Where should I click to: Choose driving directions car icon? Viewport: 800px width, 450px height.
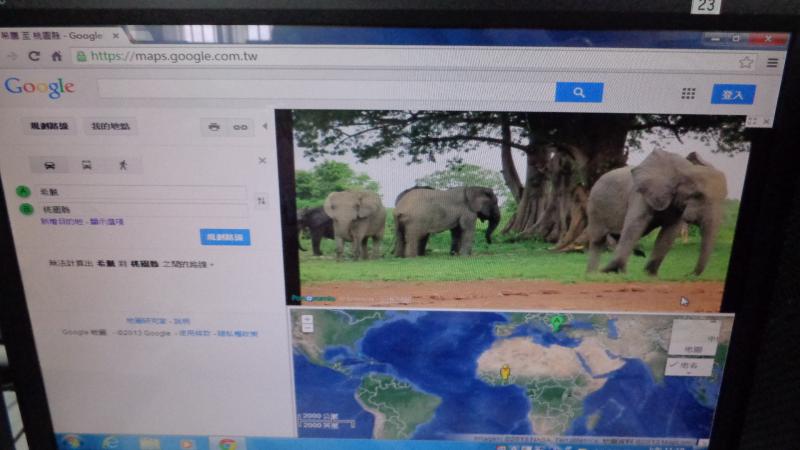[x=49, y=165]
